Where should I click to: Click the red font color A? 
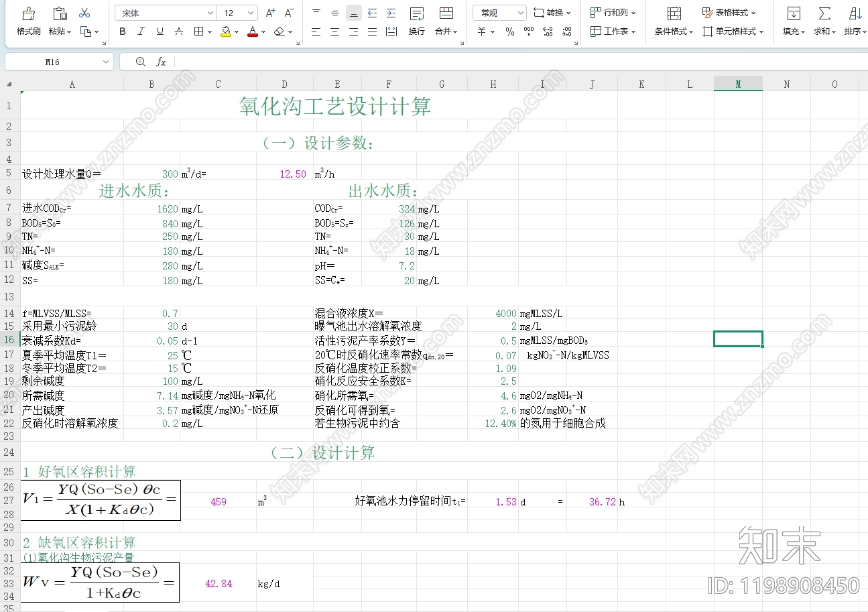tap(253, 32)
